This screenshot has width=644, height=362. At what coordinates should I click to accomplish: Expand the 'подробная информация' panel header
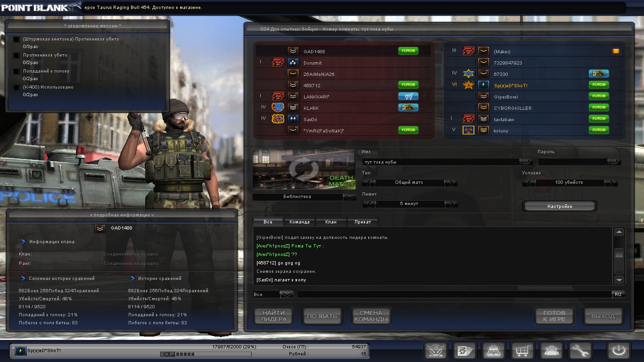pos(122,215)
